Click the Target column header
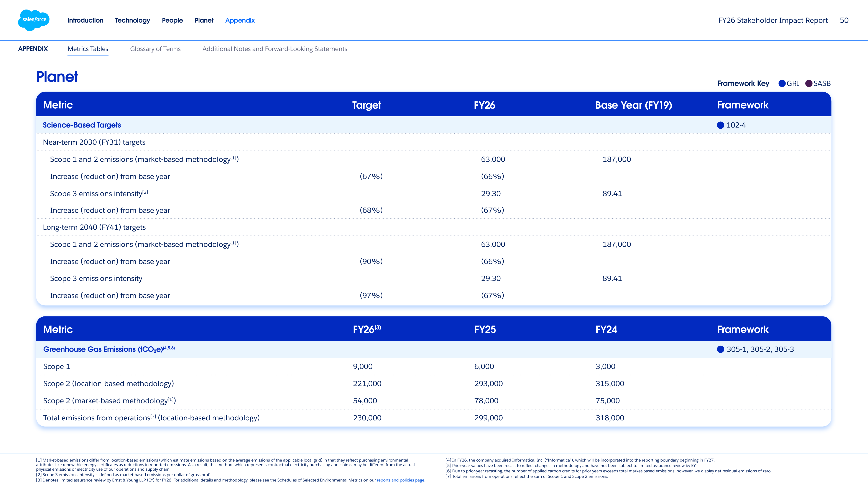 [x=367, y=105]
